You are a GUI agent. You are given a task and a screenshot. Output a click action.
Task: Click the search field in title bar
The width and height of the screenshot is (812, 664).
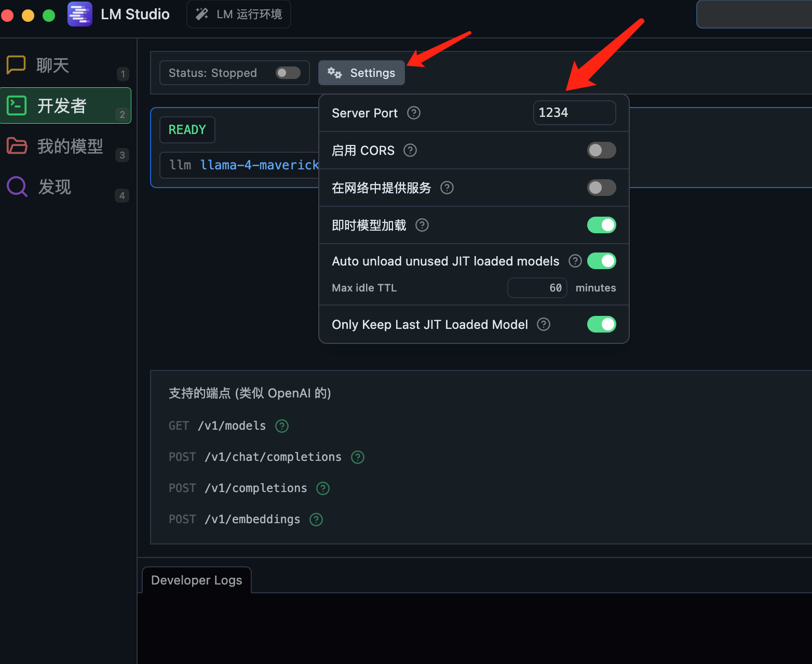pos(754,14)
